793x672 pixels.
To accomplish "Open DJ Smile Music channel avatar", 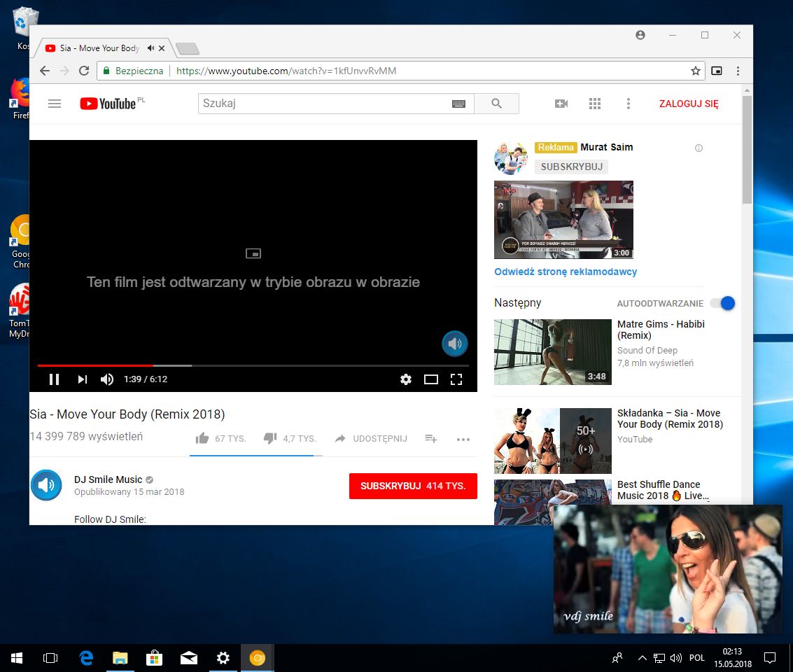I will (46, 485).
